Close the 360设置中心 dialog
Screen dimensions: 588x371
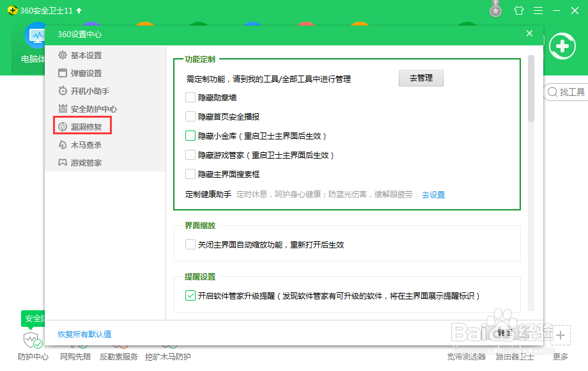529,33
